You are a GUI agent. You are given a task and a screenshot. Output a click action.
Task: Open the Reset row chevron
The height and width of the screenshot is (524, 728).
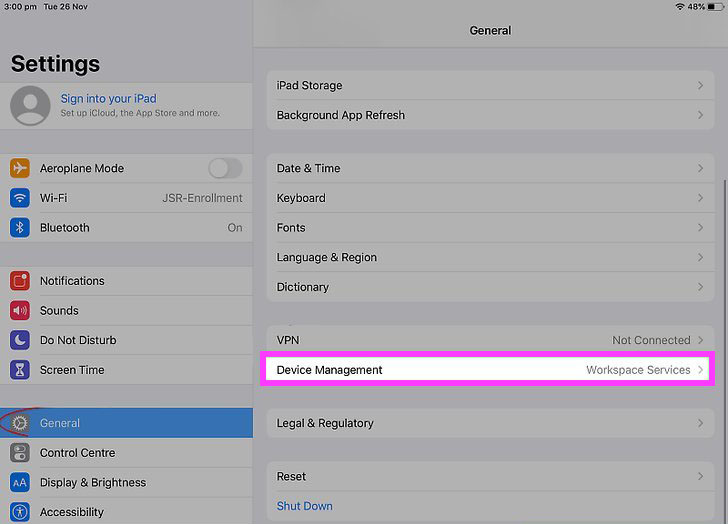[700, 476]
